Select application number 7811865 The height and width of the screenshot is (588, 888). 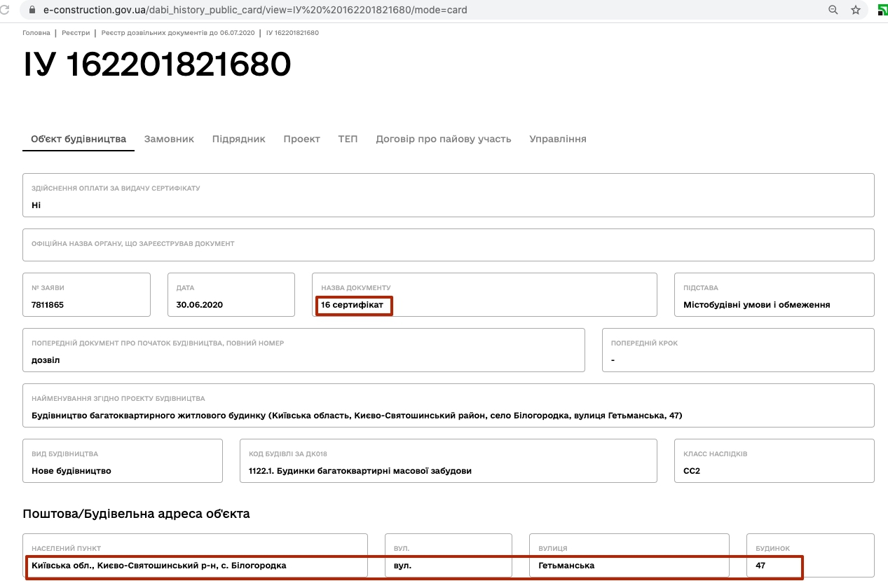(x=48, y=305)
